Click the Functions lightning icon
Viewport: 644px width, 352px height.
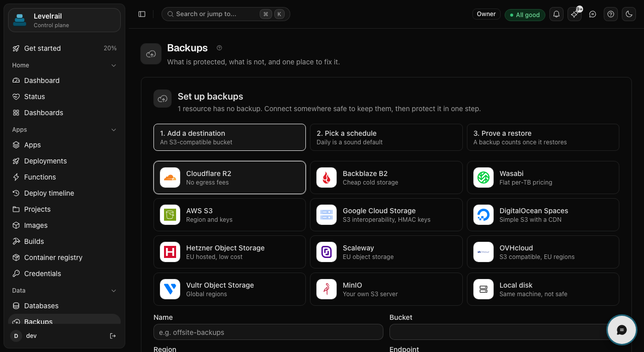pos(16,177)
